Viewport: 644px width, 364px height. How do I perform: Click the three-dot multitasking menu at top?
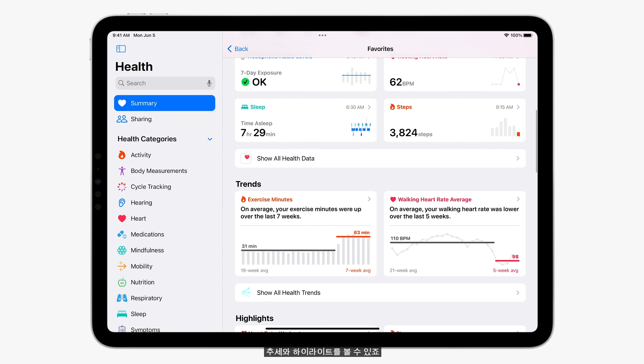pyautogui.click(x=322, y=35)
